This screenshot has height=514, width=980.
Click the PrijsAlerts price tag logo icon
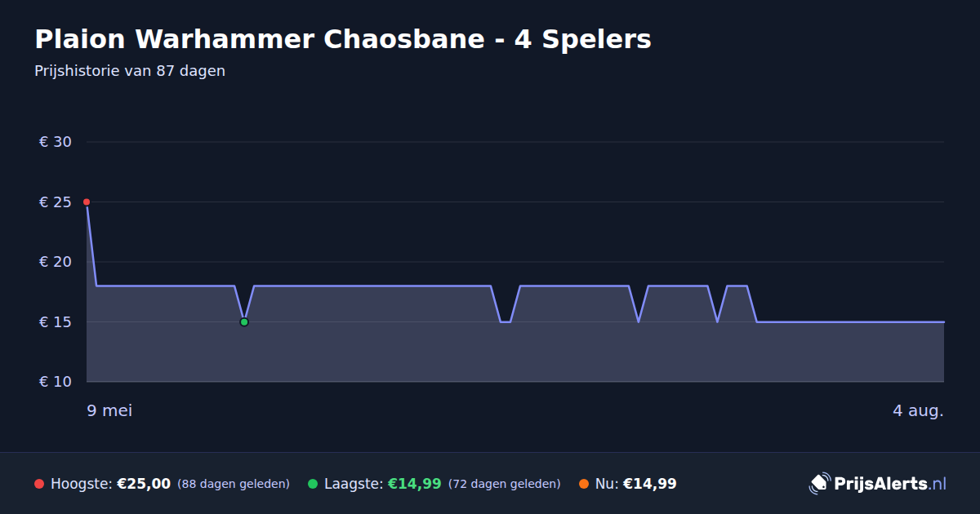coord(819,484)
